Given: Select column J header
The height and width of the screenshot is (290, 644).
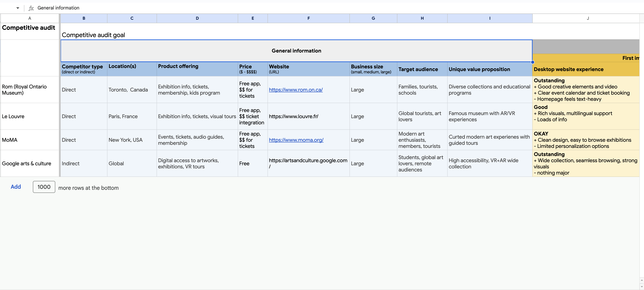Looking at the screenshot, I should click(588, 18).
